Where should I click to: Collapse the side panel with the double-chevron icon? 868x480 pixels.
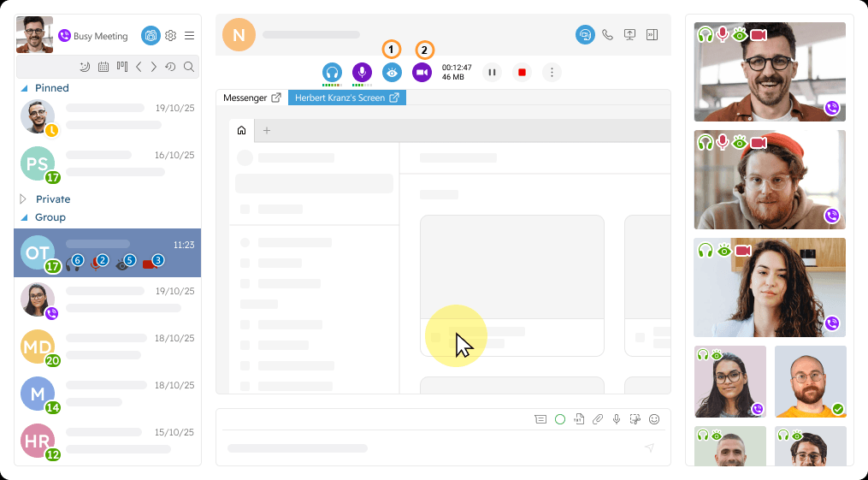click(652, 35)
